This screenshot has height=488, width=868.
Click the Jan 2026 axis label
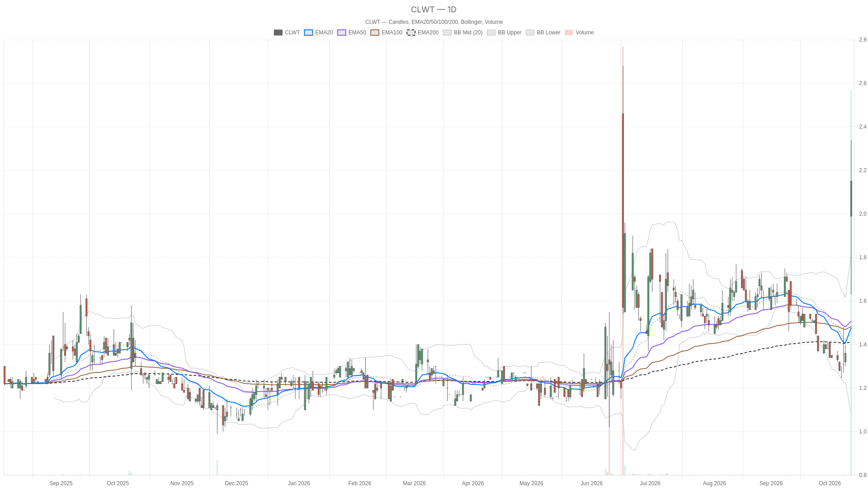coord(299,483)
